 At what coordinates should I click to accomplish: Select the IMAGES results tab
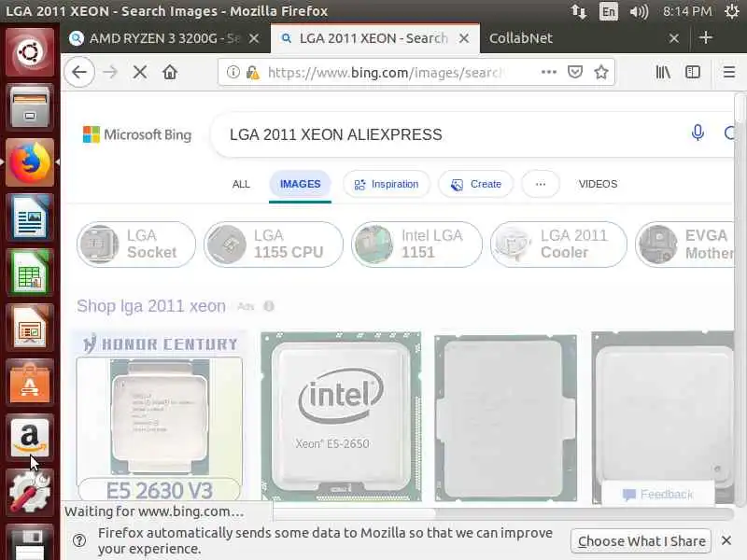300,184
